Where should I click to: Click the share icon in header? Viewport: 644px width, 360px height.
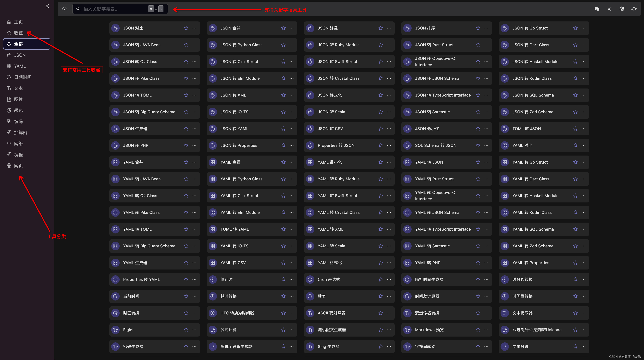coord(609,9)
